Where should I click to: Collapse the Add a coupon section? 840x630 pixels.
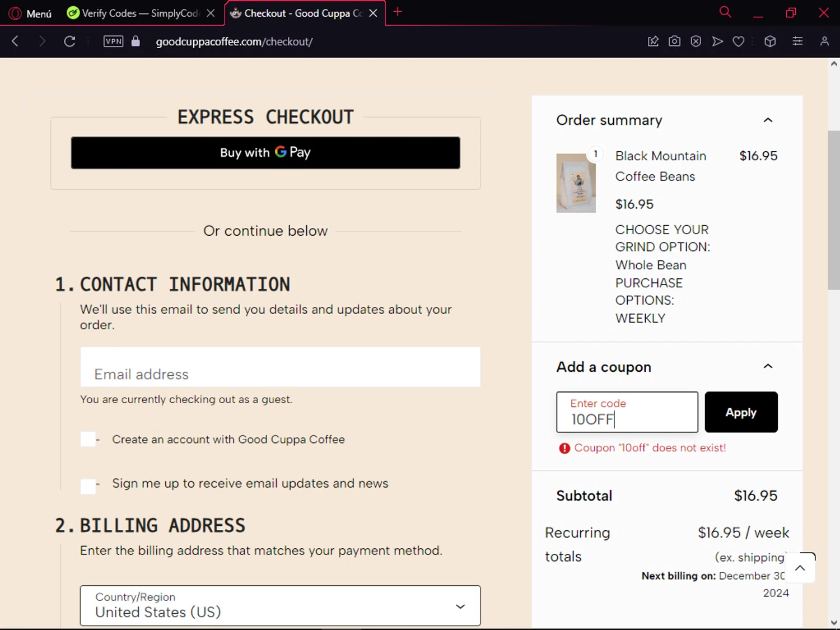[768, 366]
